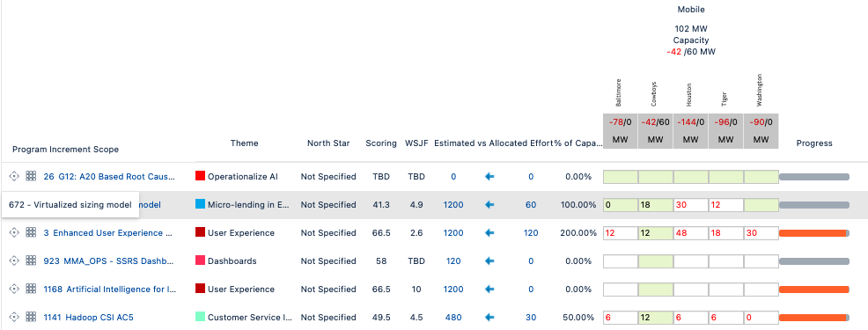Click allocated effort 120 for Enhanced User Experience
The image size is (868, 330).
pyautogui.click(x=531, y=233)
